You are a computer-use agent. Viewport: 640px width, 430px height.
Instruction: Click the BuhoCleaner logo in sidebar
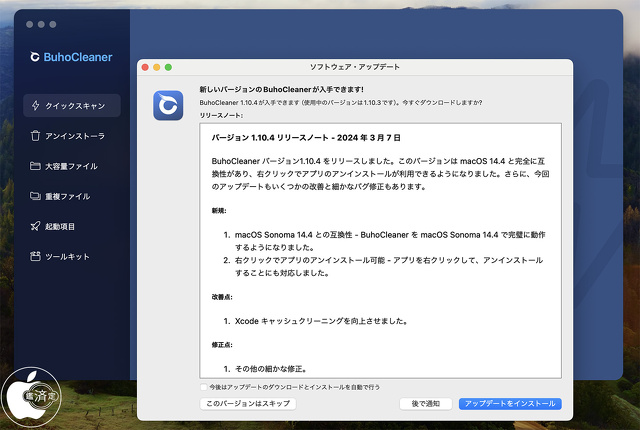coord(71,57)
